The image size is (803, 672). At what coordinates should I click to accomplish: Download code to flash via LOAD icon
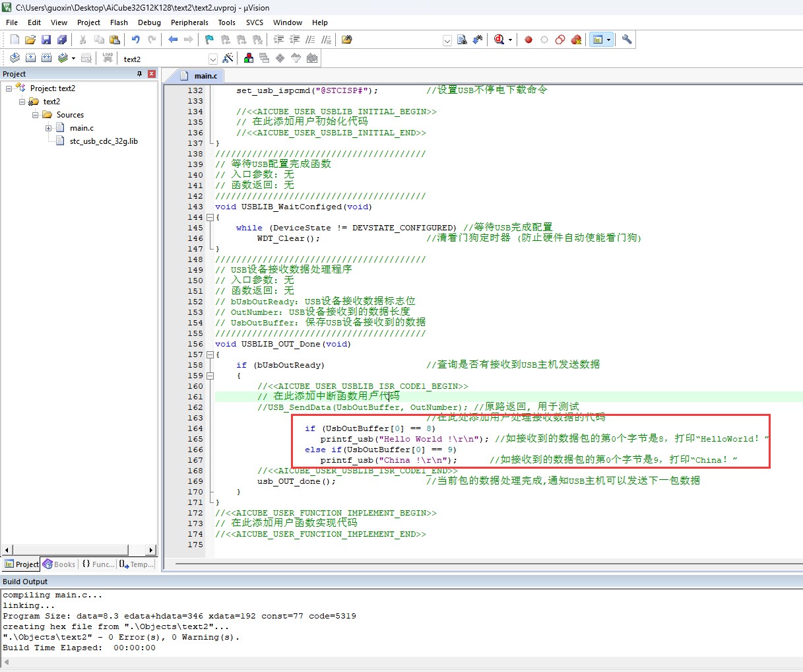108,58
